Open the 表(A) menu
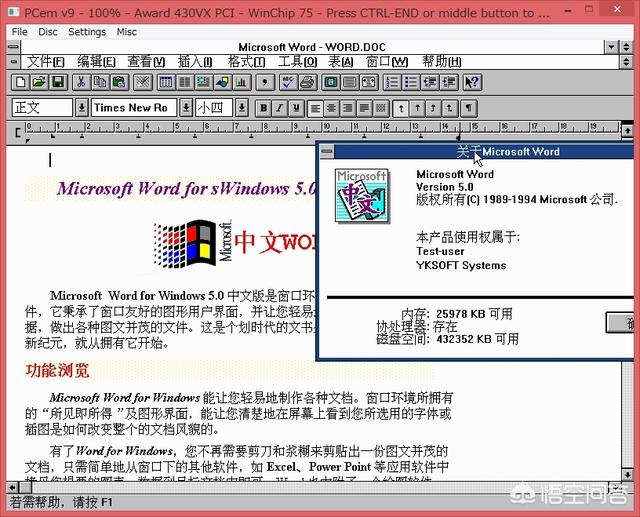Viewport: 640px width, 517px height. pos(341,62)
